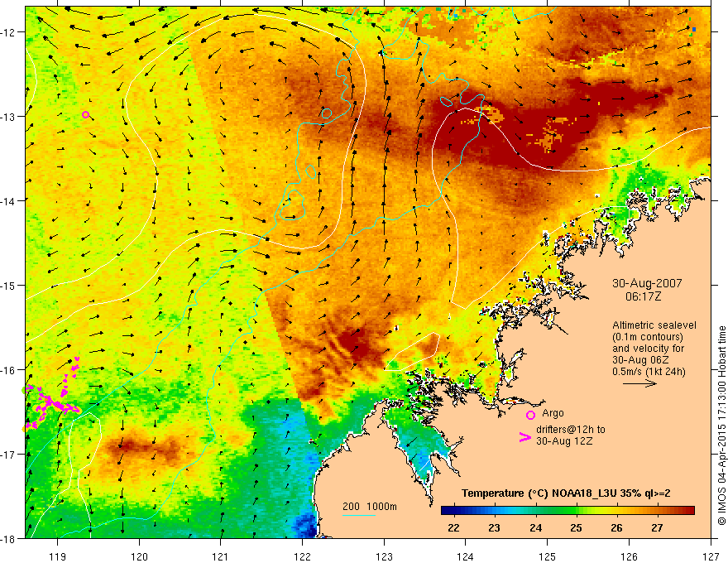728x563 pixels.
Task: Click the color bar label '24'
Action: tap(535, 527)
